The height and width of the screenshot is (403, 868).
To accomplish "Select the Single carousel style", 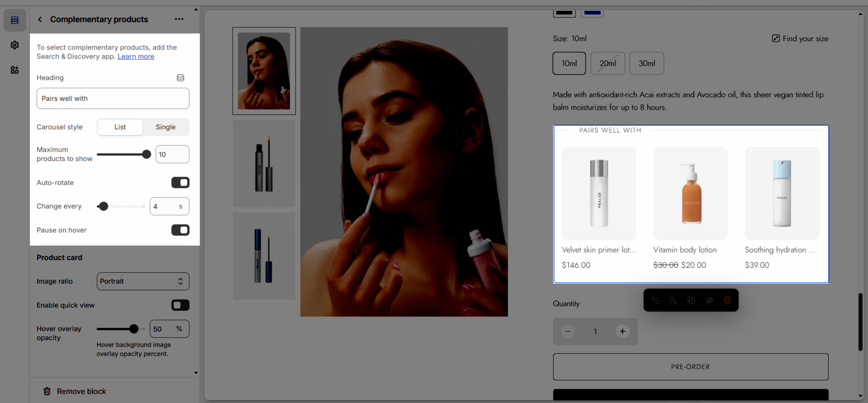I will pos(165,127).
